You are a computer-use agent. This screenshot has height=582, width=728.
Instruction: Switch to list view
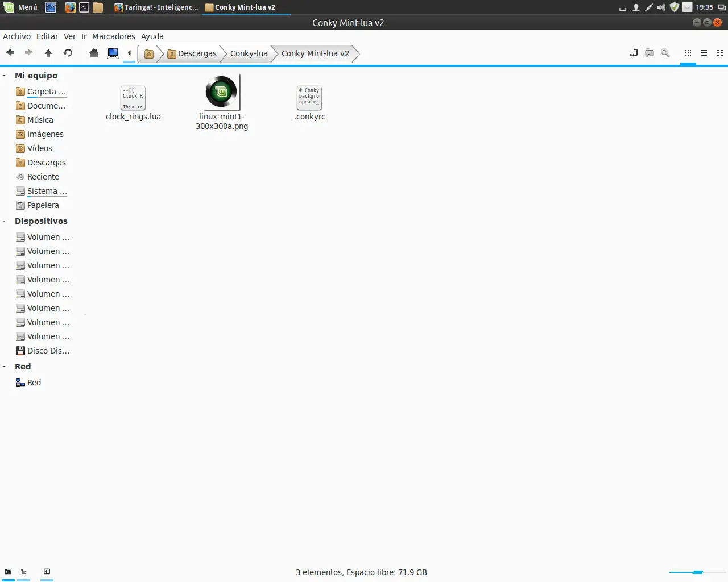(x=704, y=53)
